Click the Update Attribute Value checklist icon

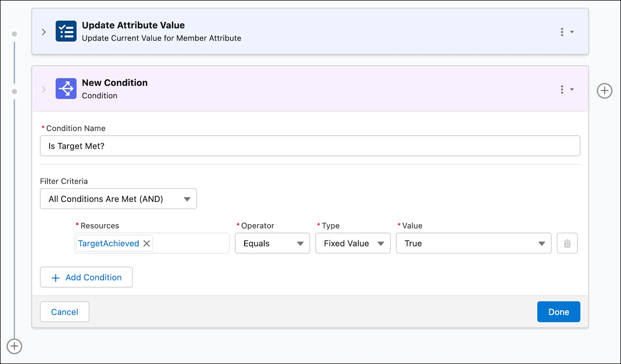[66, 31]
